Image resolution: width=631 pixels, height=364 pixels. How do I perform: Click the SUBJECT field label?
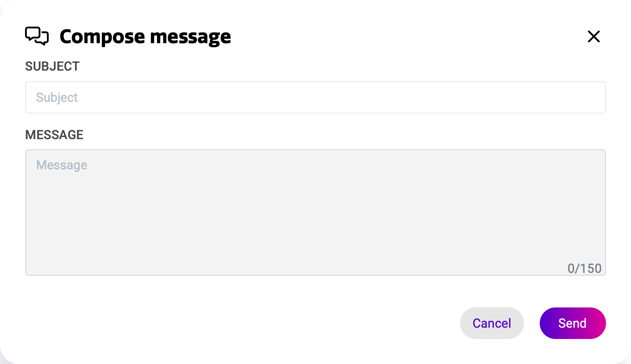52,66
